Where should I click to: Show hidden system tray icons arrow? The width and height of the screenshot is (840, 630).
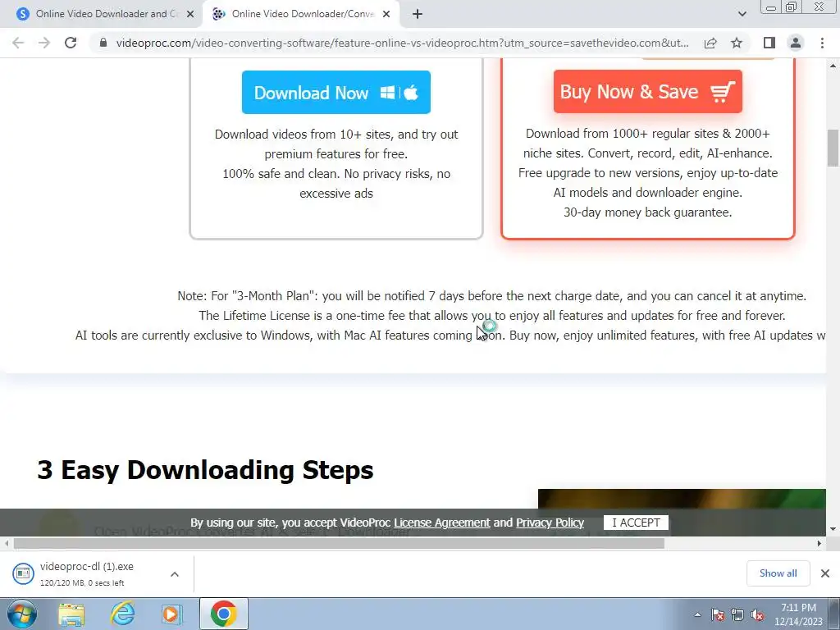click(697, 614)
